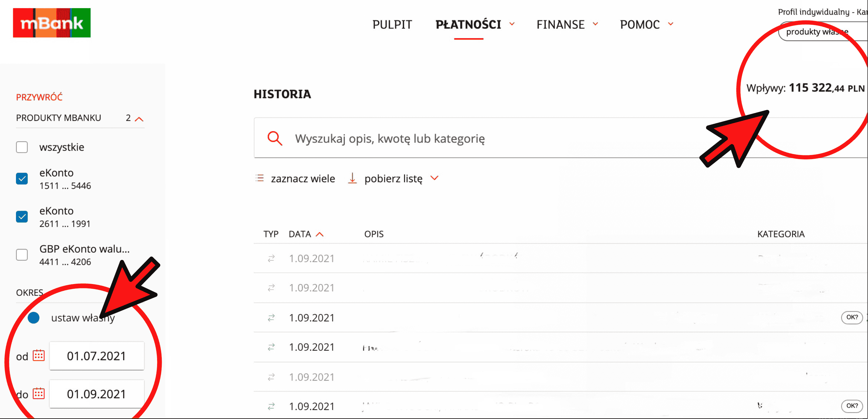Click the OPIS column header
This screenshot has height=419, width=868.
click(x=374, y=234)
